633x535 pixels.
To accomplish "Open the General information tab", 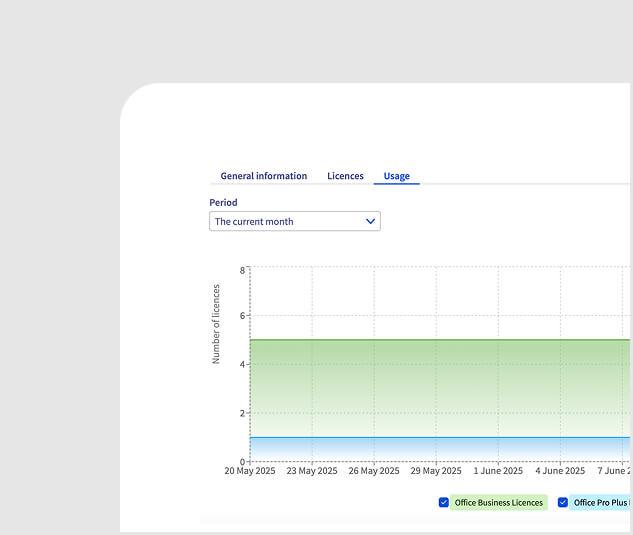I will 263,176.
